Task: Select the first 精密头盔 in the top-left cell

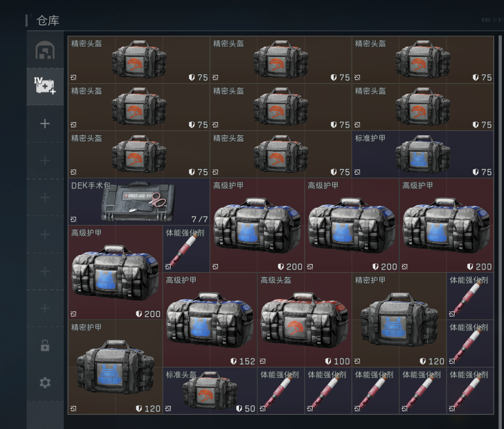Action: click(x=139, y=60)
